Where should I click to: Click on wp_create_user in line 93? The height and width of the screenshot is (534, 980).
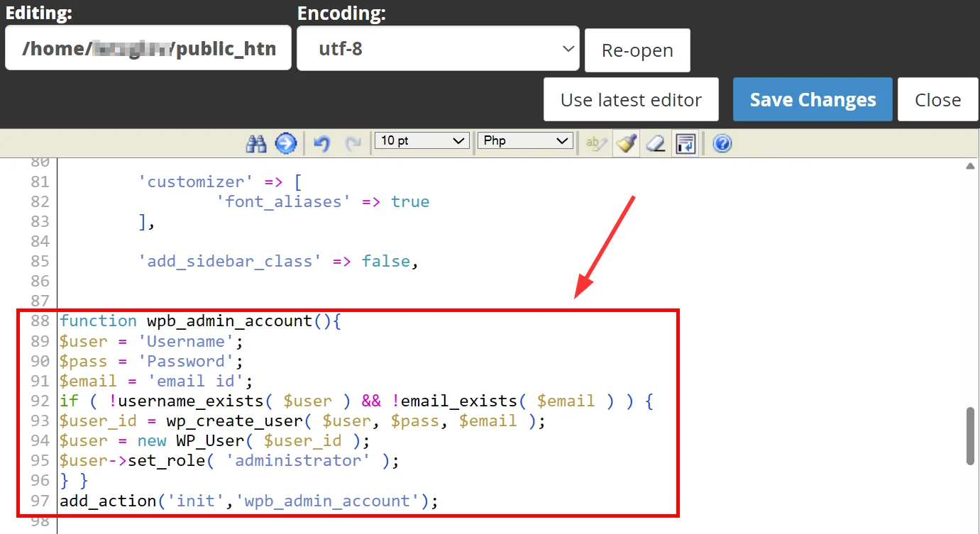[234, 421]
